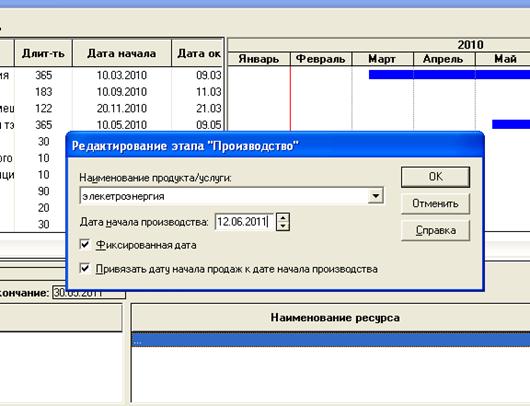Select the duration cell 20
Image resolution: width=530 pixels, height=406 pixels.
pos(44,208)
